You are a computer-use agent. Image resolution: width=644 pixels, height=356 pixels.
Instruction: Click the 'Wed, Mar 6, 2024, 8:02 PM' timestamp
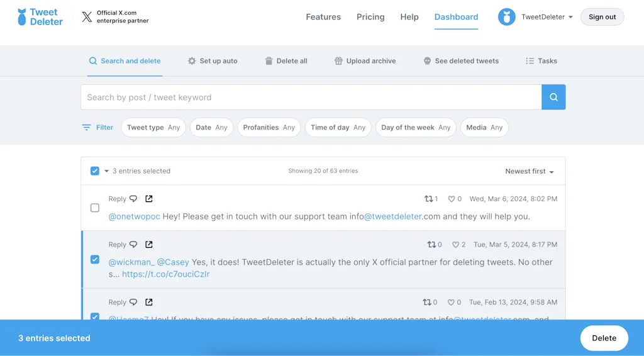[513, 199]
